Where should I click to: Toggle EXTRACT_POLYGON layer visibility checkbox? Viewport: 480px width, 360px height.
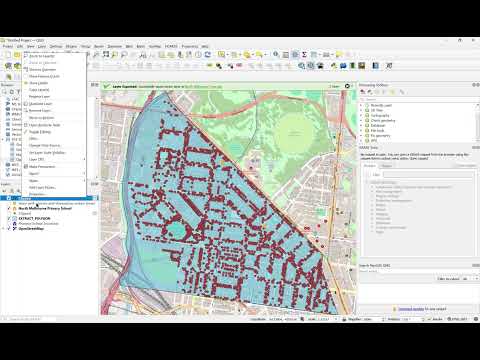point(9,219)
